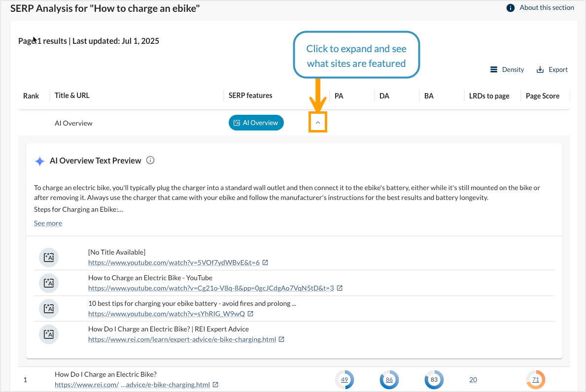Open external link icon for first YouTube URL

tap(265, 263)
